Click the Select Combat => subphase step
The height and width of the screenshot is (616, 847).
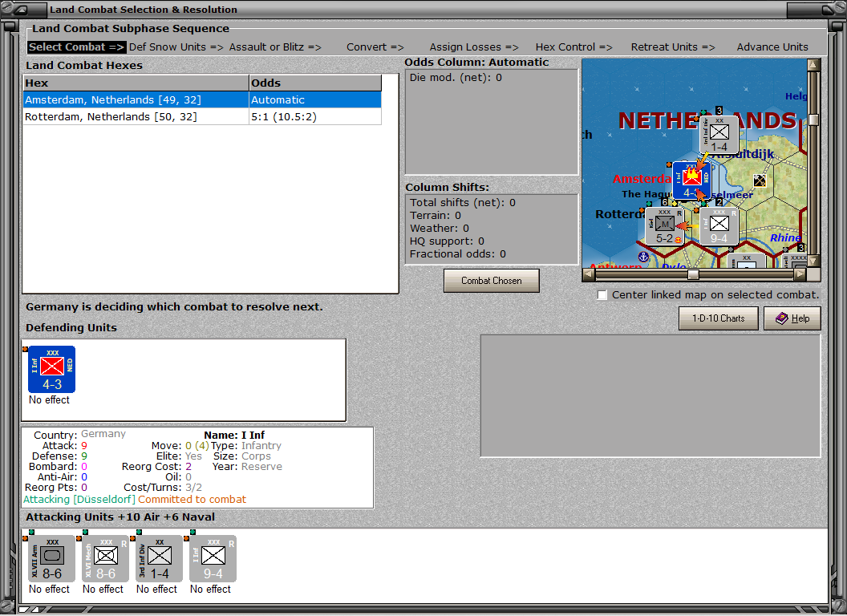77,47
